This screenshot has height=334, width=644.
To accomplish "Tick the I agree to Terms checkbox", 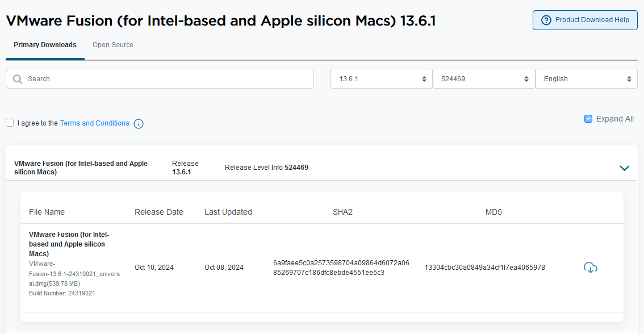I will point(10,123).
